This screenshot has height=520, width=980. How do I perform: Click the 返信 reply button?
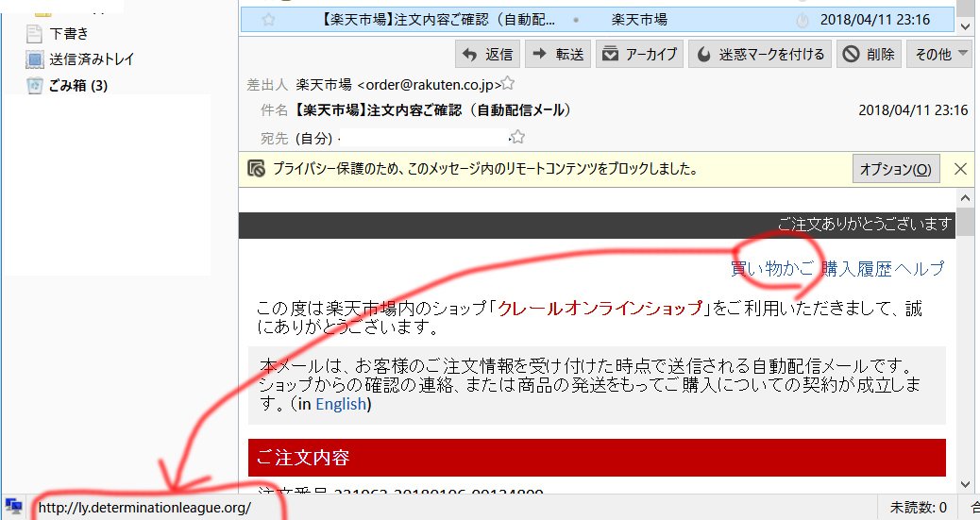point(487,55)
